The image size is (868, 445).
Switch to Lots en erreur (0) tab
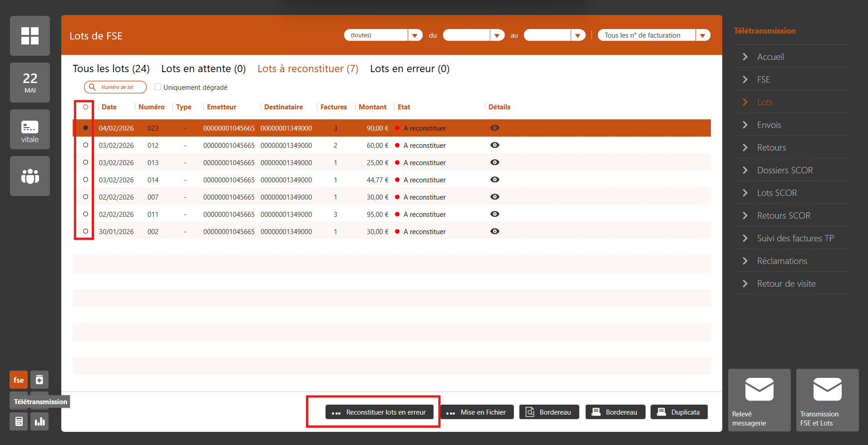(x=409, y=68)
